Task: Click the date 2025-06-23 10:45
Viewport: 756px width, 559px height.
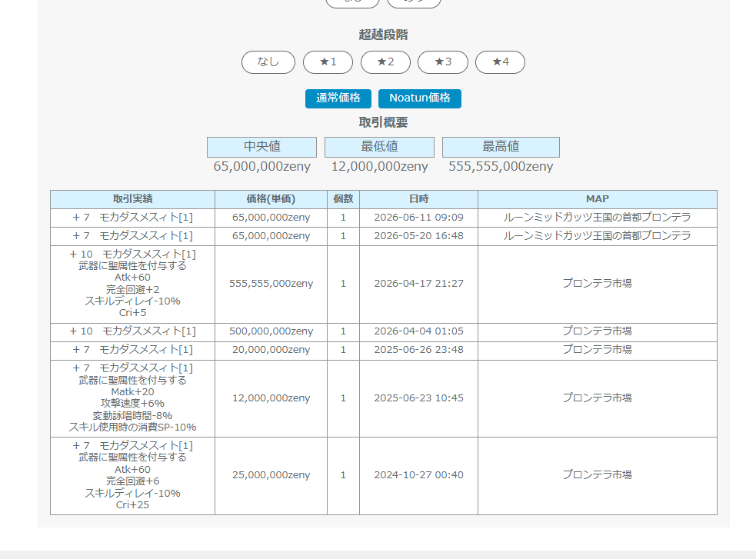Action: tap(418, 398)
